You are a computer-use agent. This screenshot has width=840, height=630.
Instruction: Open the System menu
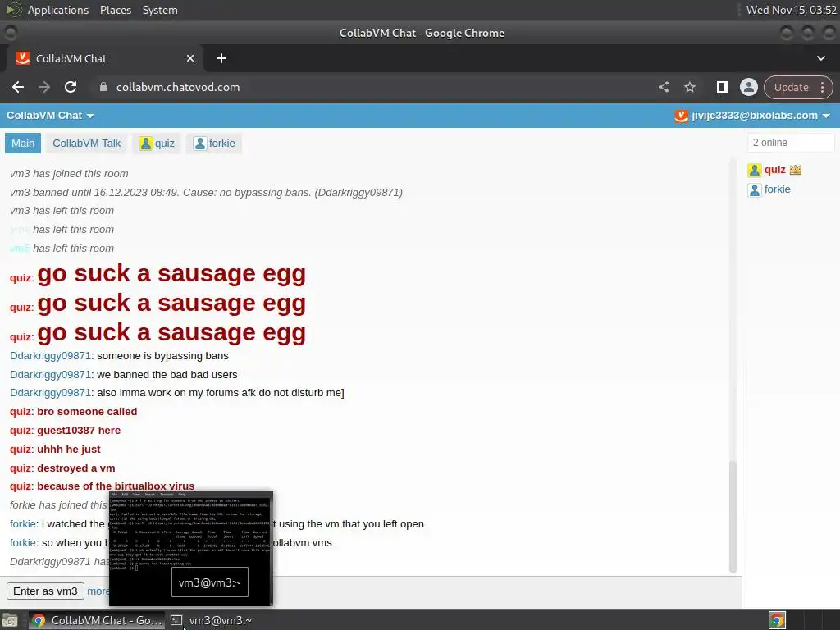pos(160,10)
